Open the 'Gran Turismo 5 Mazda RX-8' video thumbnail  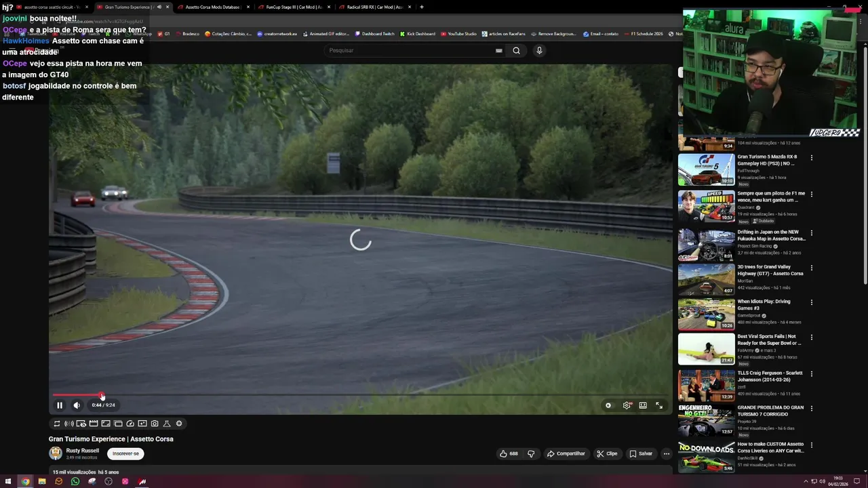click(706, 169)
